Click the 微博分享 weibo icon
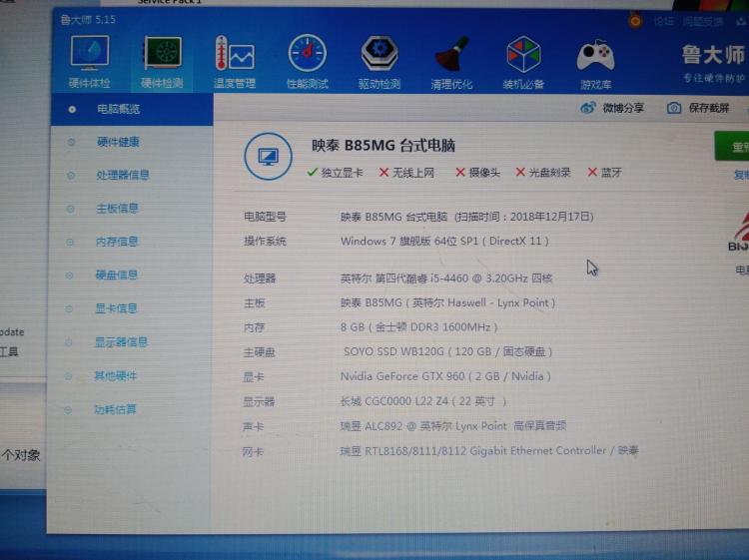Viewport: 749px width, 560px height. 588,108
